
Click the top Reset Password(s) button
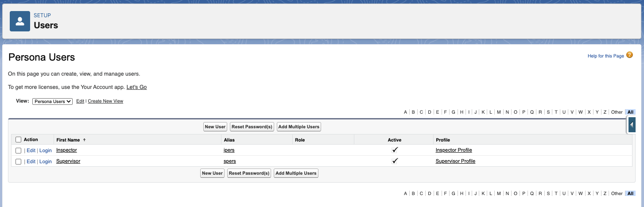pos(252,127)
